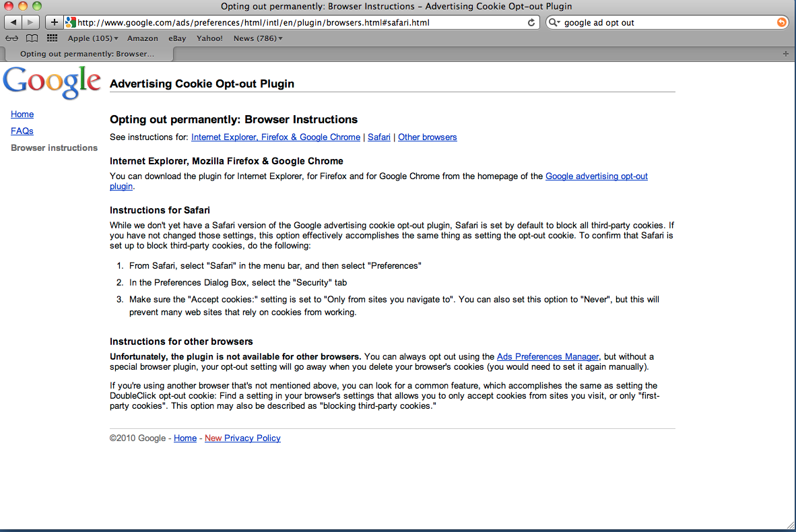Follow the Ads Preferences Manager link
Screen dimensions: 796x532
tap(548, 356)
